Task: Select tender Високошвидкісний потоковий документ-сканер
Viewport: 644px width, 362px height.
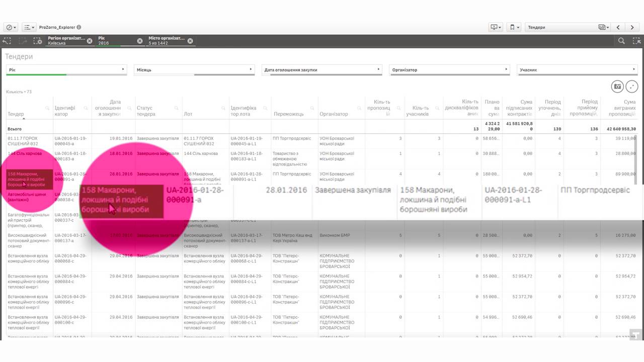Action: 29,241
